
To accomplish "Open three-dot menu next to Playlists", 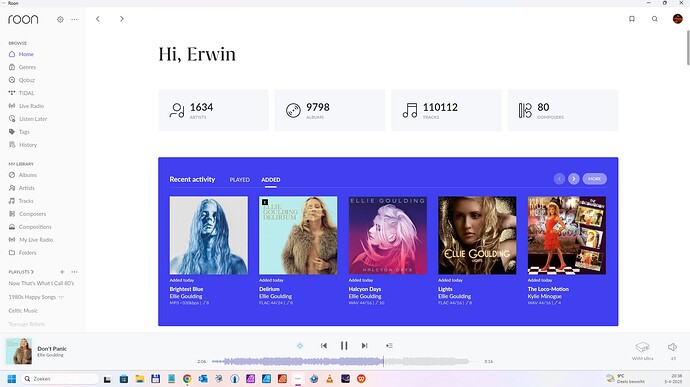I will [74, 272].
